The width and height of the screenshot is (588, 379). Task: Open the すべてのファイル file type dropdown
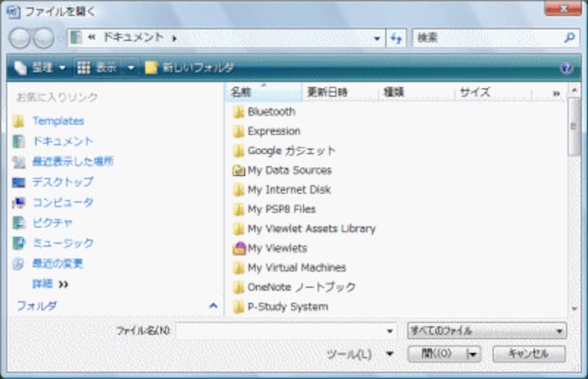click(487, 331)
